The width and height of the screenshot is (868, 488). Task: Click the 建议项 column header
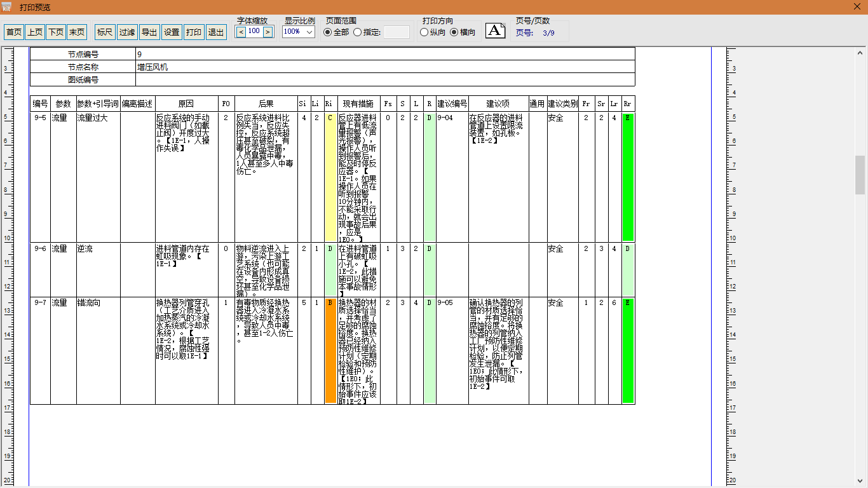coord(498,104)
